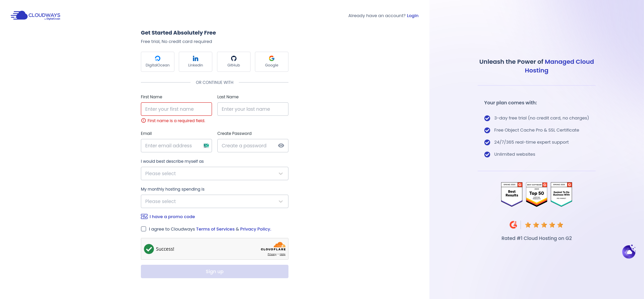Screen dimensions: 644x299
Task: Click the promo code ticket icon
Action: pyautogui.click(x=144, y=217)
